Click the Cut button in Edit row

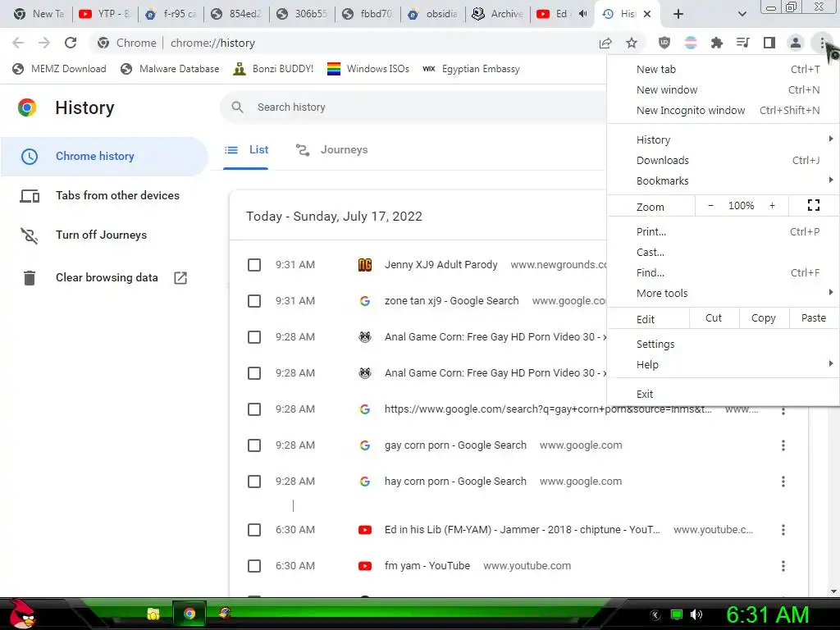pyautogui.click(x=714, y=318)
